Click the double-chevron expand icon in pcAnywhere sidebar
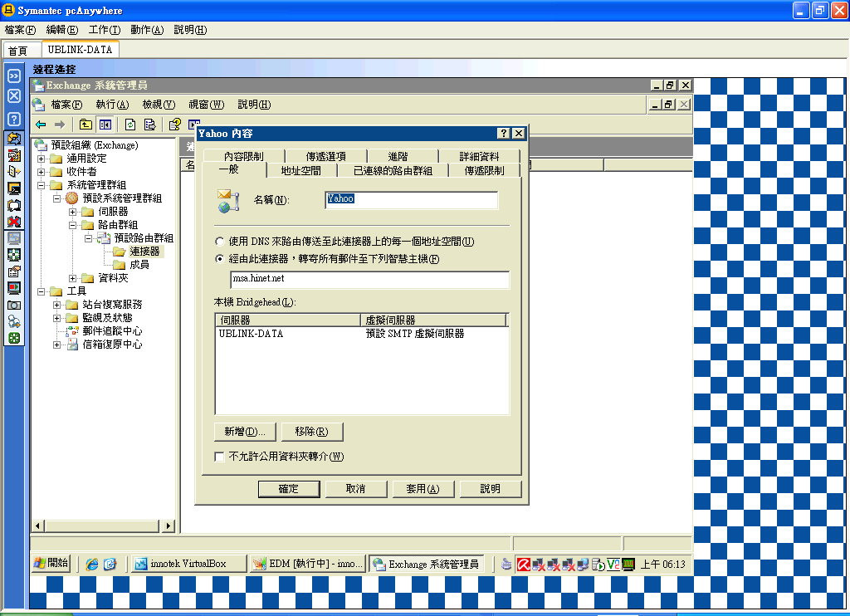The width and height of the screenshot is (850, 616). [14, 76]
